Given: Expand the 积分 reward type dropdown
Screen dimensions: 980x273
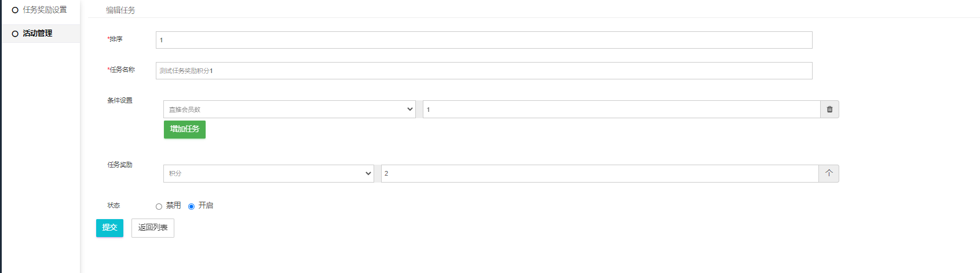Looking at the screenshot, I should click(x=268, y=173).
